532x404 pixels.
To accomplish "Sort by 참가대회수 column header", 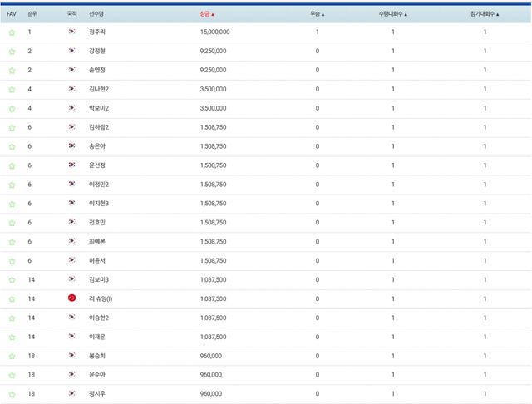I will (485, 14).
